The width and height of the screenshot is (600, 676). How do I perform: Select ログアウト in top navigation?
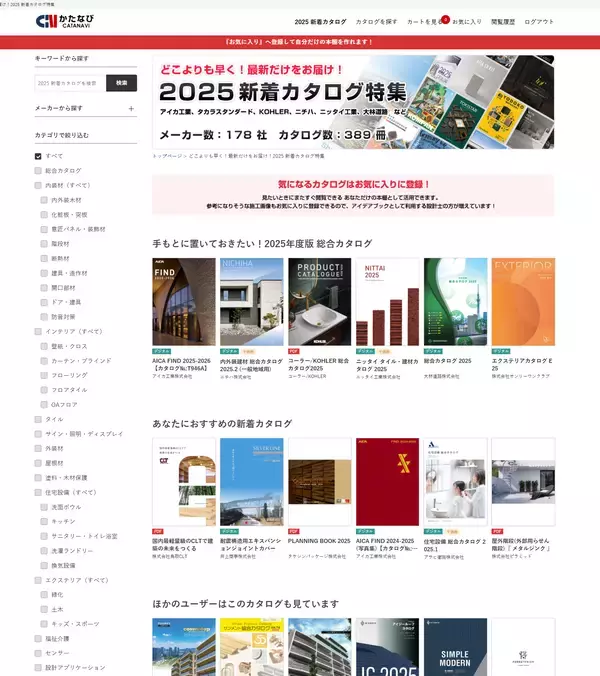coord(539,22)
